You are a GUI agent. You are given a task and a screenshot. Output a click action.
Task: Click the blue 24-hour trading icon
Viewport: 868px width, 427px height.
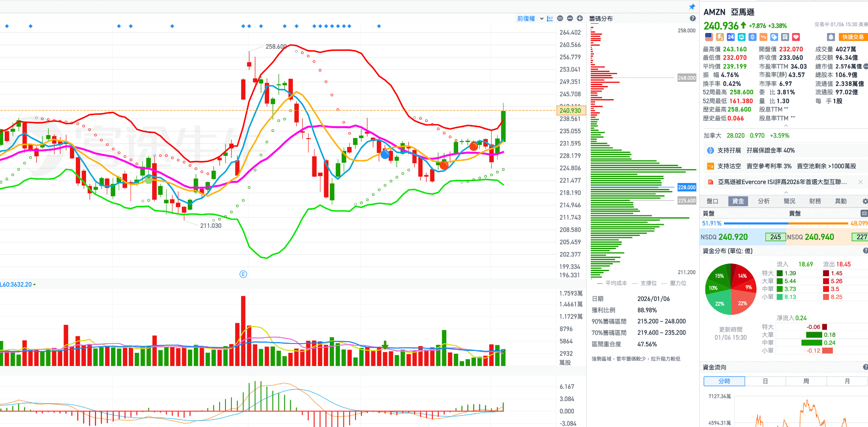pos(731,37)
